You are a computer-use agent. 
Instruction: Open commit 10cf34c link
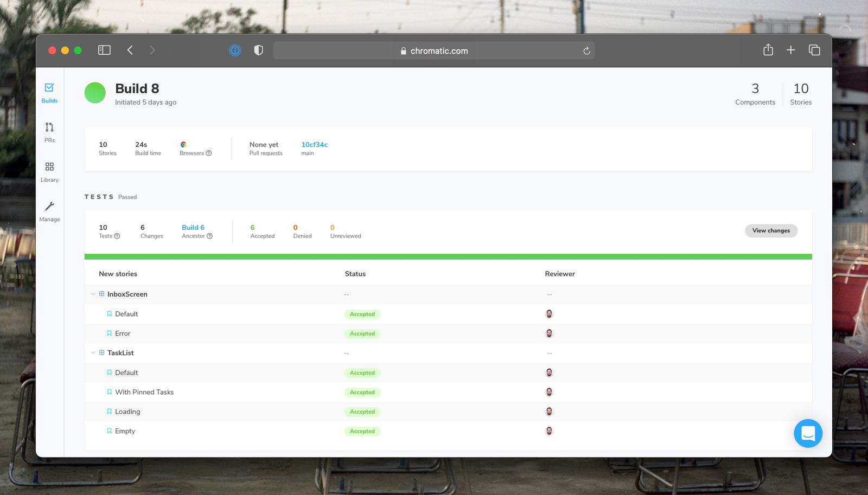(x=314, y=145)
